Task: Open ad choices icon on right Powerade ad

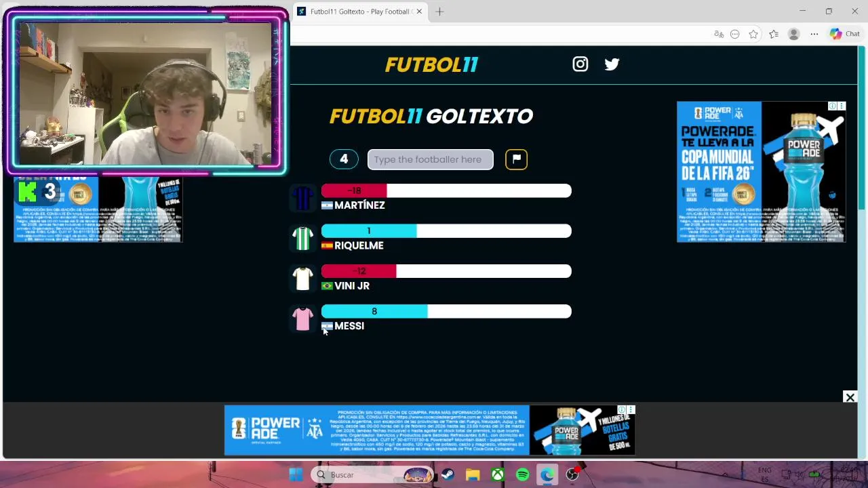Action: click(833, 106)
